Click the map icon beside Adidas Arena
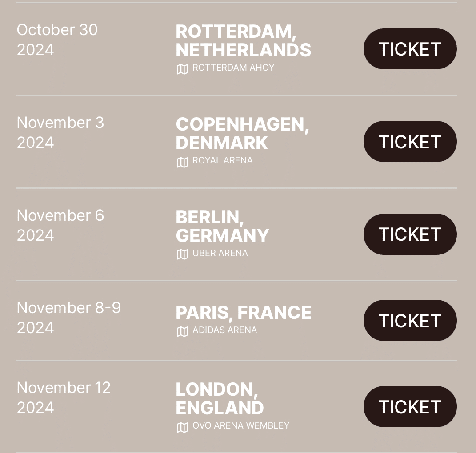 click(x=183, y=332)
